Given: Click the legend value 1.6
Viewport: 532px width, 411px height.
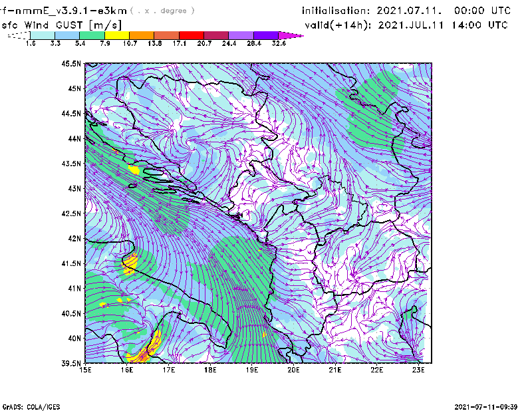Looking at the screenshot, I should [31, 43].
